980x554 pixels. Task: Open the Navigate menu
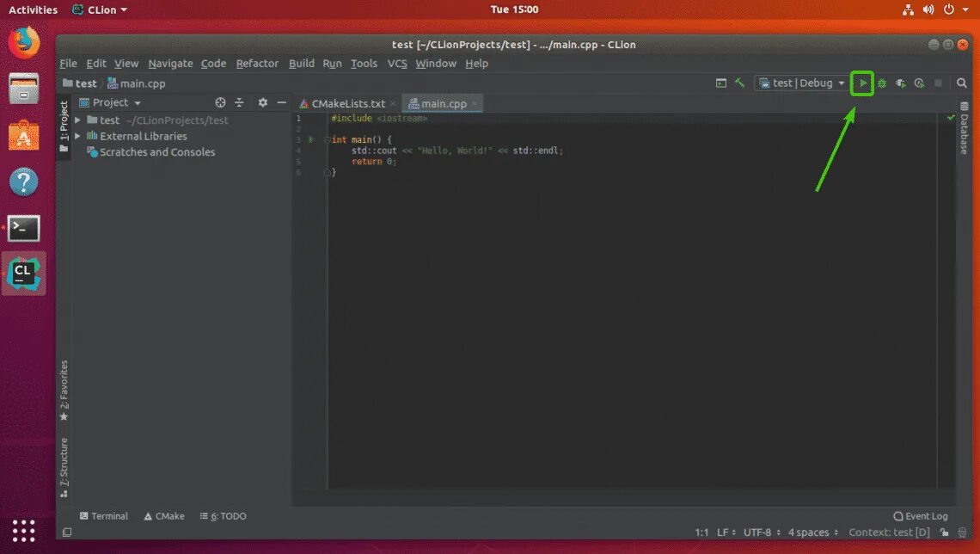point(170,63)
